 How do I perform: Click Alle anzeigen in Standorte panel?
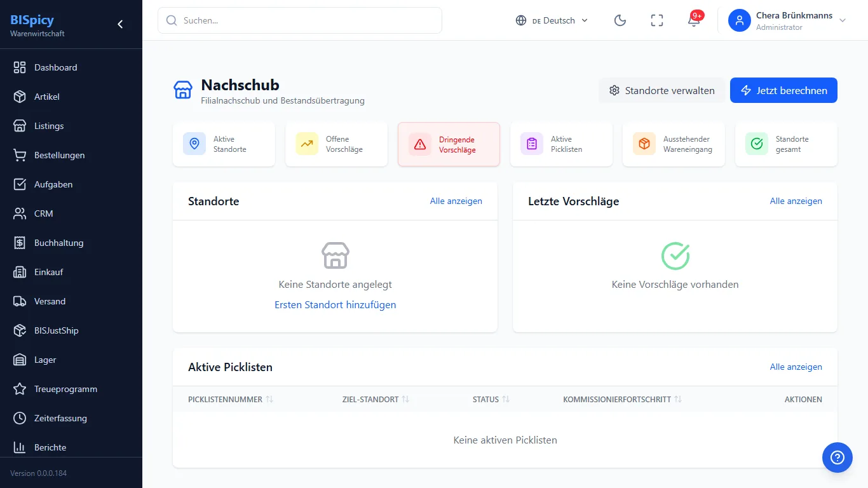click(456, 201)
